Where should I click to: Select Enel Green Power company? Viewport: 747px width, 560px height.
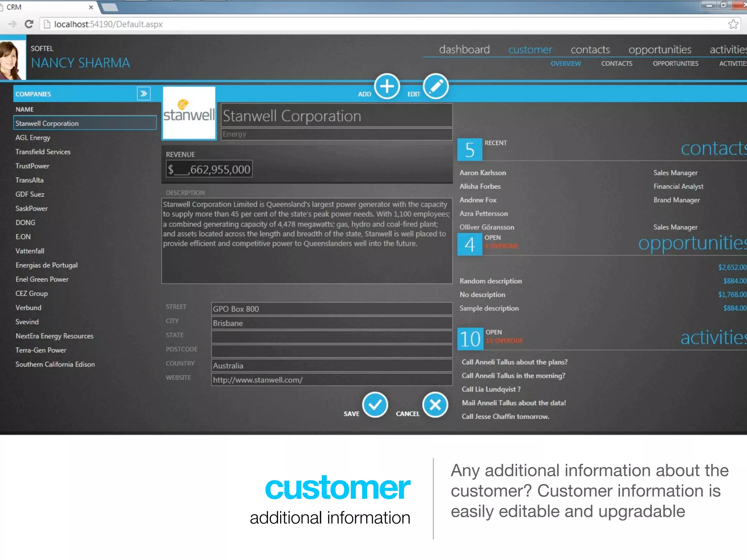(x=42, y=279)
